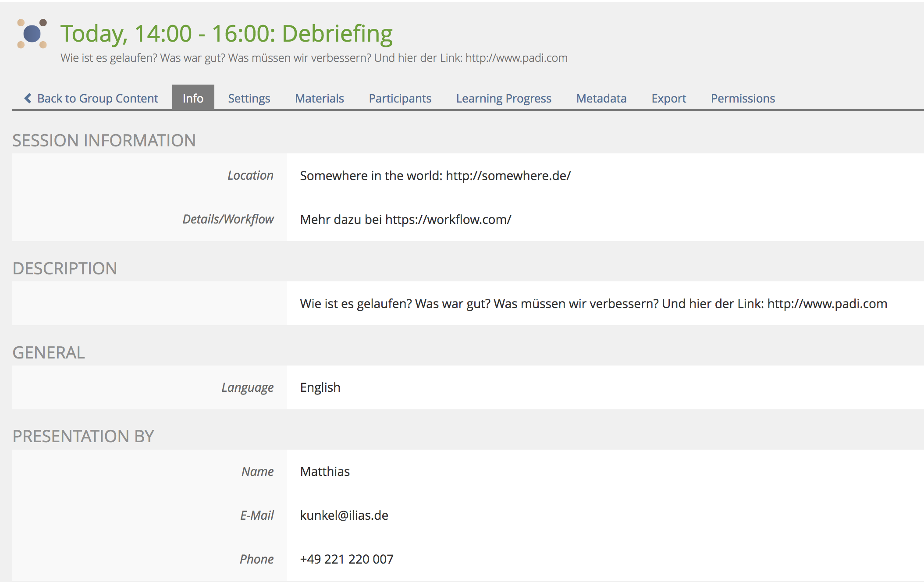Switch to the Materials tab
924x582 pixels.
(x=320, y=98)
